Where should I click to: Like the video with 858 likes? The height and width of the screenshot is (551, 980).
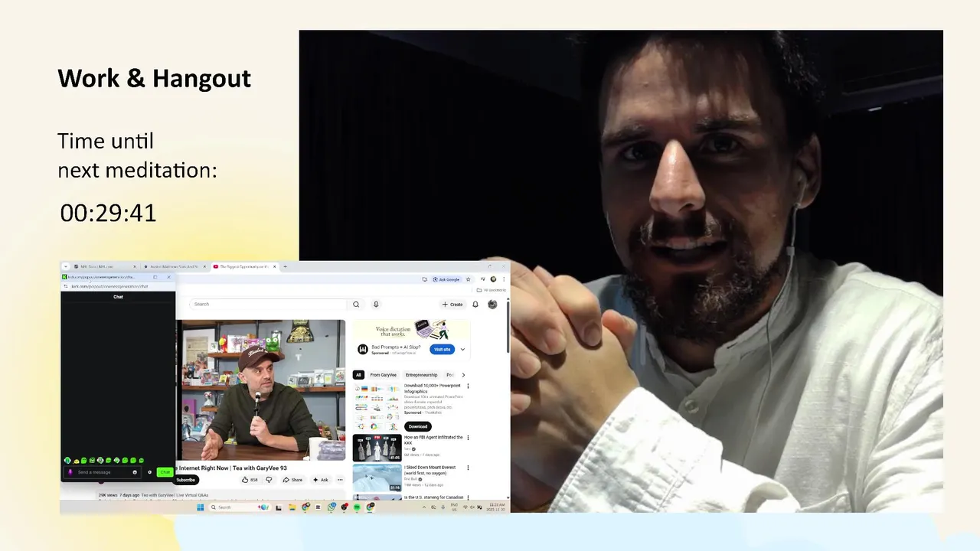click(250, 480)
